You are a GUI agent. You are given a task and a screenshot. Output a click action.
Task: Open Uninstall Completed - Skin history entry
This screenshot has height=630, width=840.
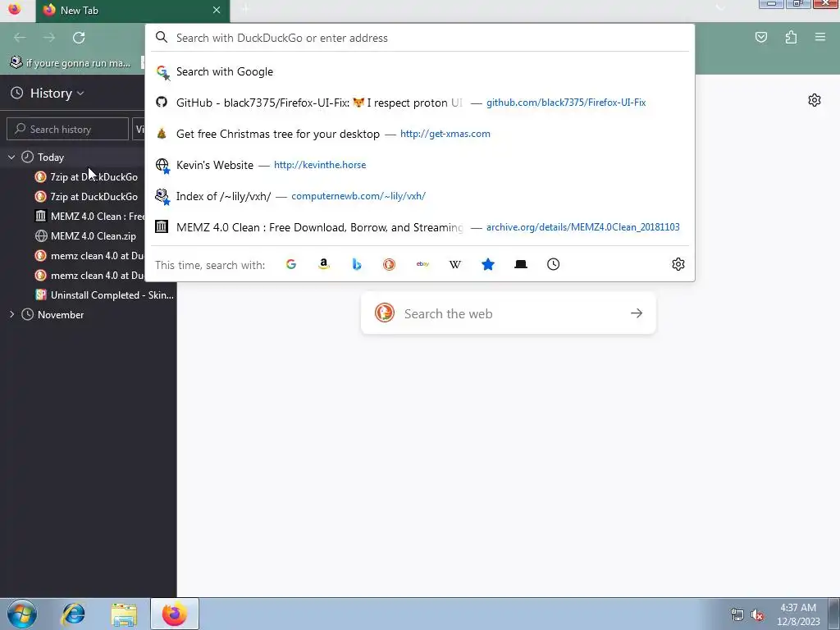click(x=89, y=295)
